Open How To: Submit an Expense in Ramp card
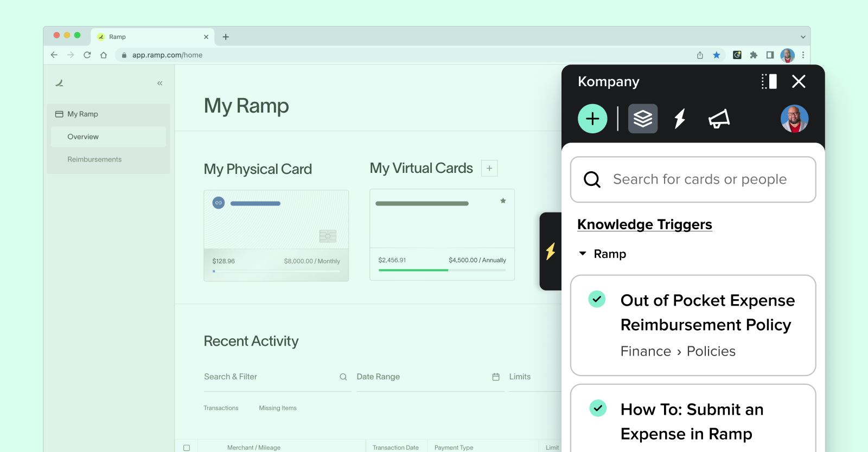 click(693, 418)
